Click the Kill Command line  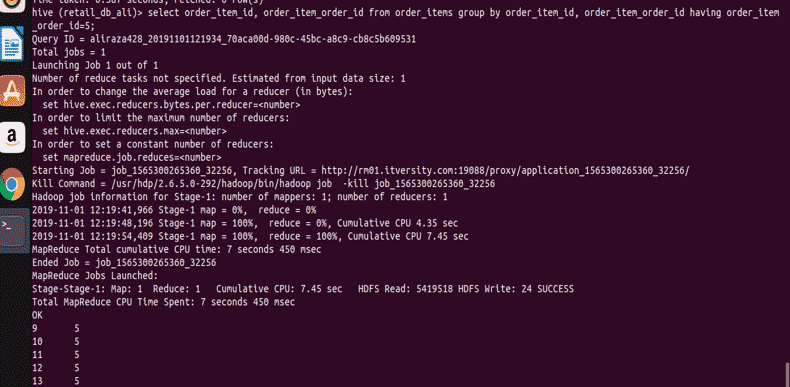(263, 184)
